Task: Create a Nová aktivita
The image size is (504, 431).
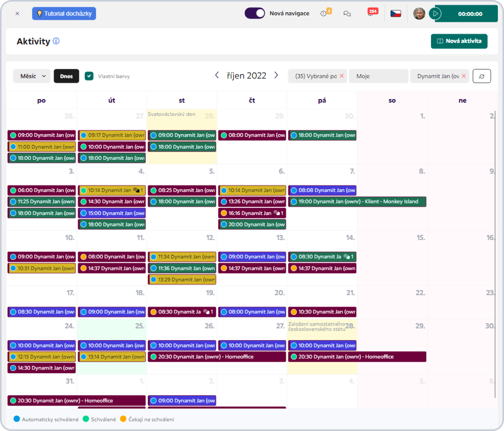Action: [x=459, y=41]
